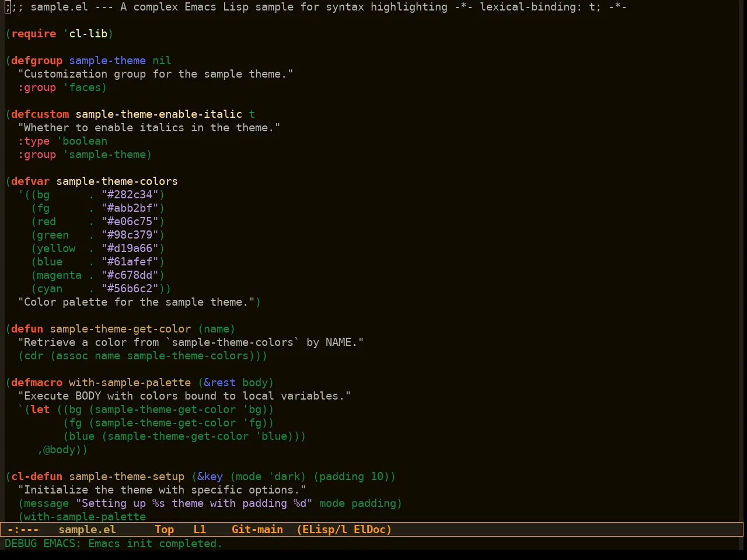
Task: Click the ':type' keyword
Action: [x=34, y=141]
